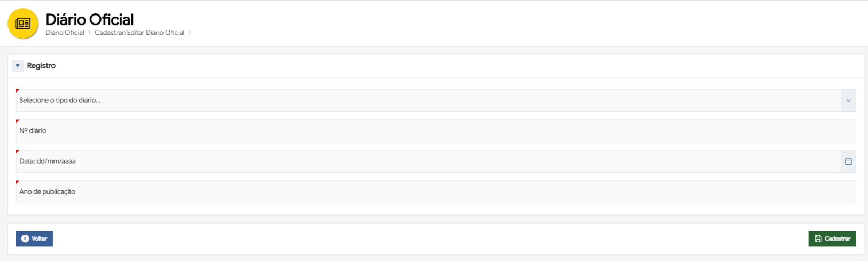
Task: Select the "Selecione o tipo do diário..." combo box
Action: tap(428, 101)
